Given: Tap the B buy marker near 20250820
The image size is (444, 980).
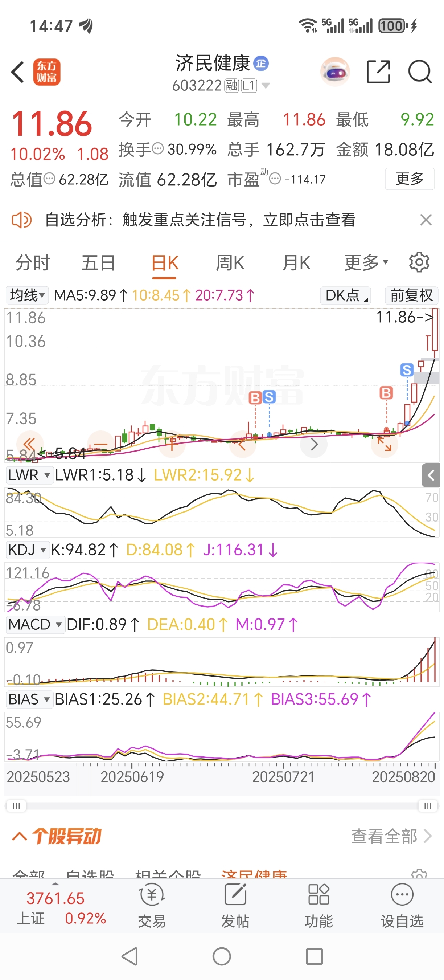Looking at the screenshot, I should tap(386, 393).
